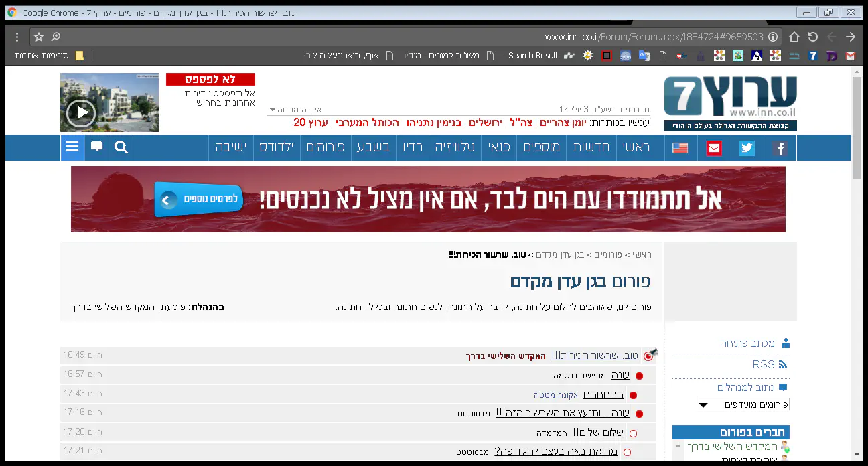Open 'פורומים' navigation menu item
Image resolution: width=868 pixels, height=466 pixels.
325,147
